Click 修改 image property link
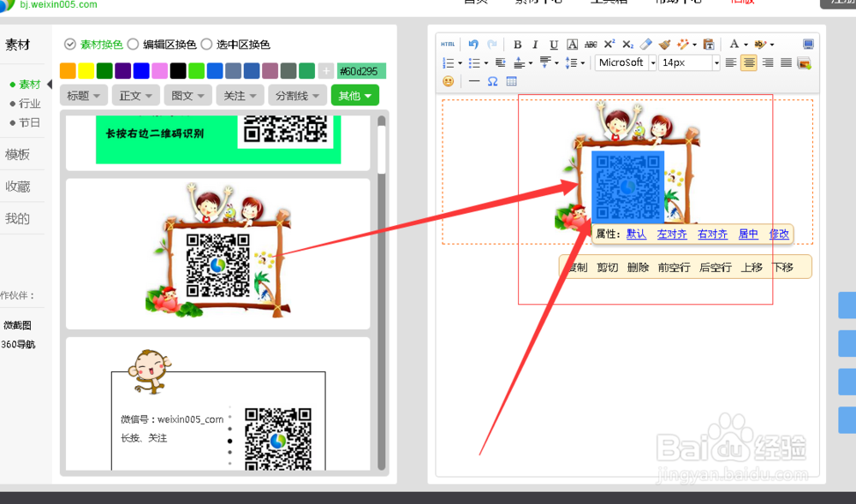856x504 pixels. pos(779,234)
